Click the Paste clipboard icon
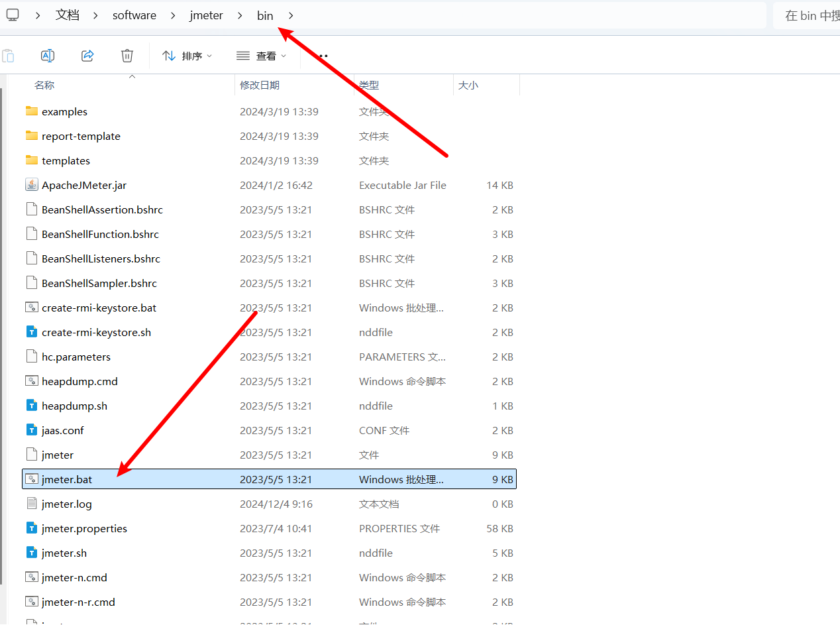840x627 pixels. point(8,56)
